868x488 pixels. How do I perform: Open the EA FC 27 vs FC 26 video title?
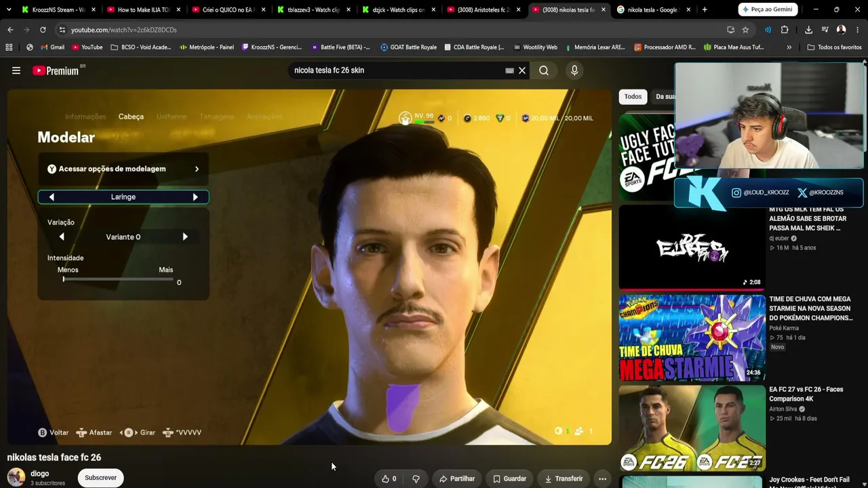coord(806,394)
